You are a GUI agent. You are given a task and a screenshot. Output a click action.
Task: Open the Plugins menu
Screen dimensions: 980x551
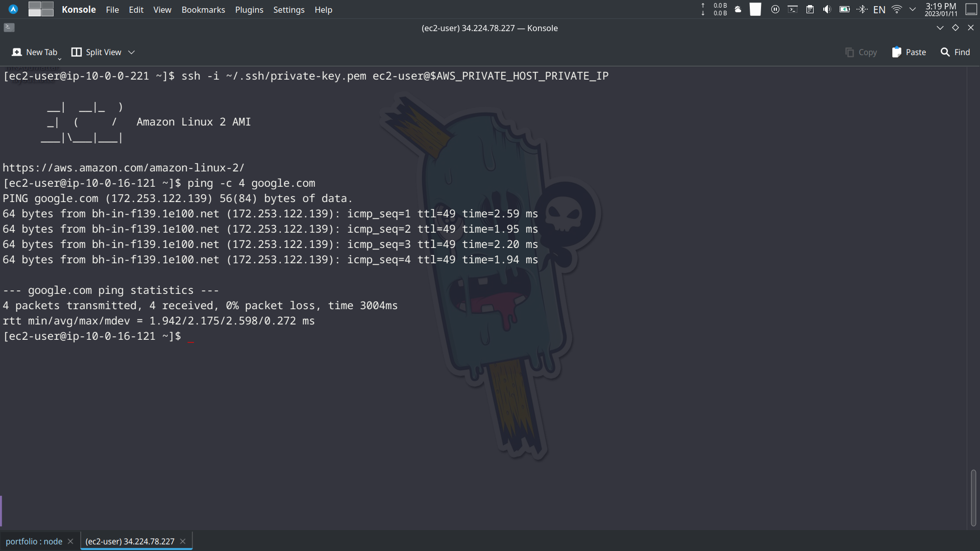(x=249, y=10)
